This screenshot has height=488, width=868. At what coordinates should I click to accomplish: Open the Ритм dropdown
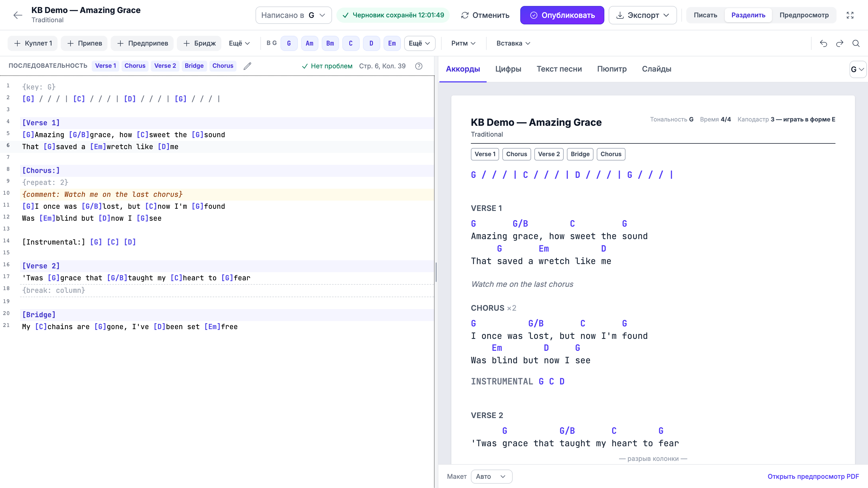click(463, 43)
